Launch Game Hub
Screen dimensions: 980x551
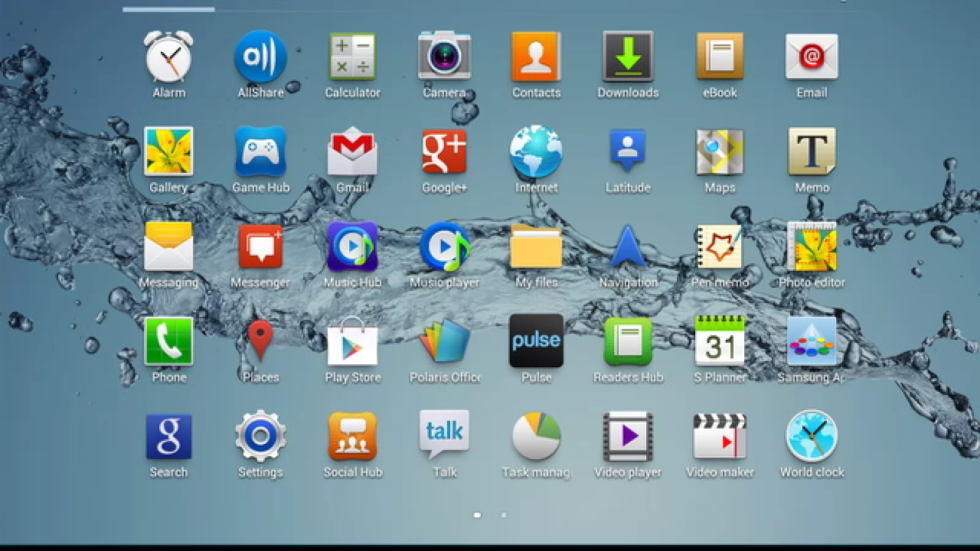point(260,151)
